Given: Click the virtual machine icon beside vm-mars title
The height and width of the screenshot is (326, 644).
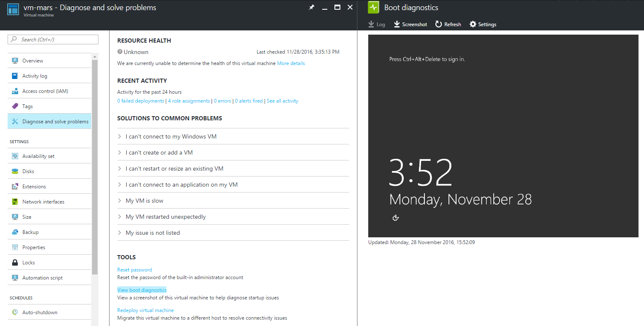Looking at the screenshot, I should coord(14,9).
